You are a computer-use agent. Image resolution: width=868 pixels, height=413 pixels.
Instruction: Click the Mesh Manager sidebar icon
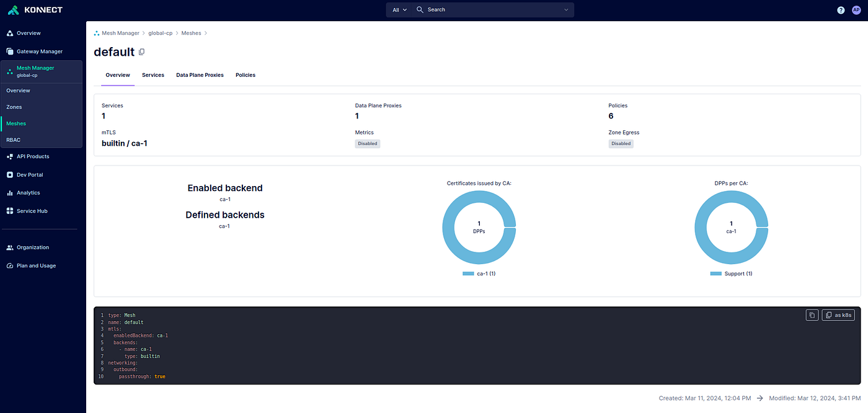pos(9,72)
